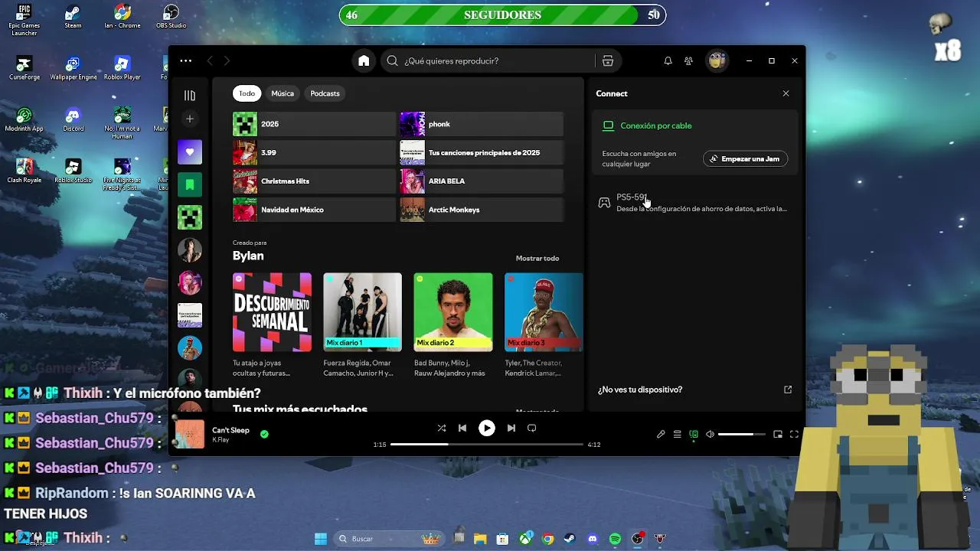
Task: Open the Christmas Hits shortcut
Action: [x=314, y=181]
